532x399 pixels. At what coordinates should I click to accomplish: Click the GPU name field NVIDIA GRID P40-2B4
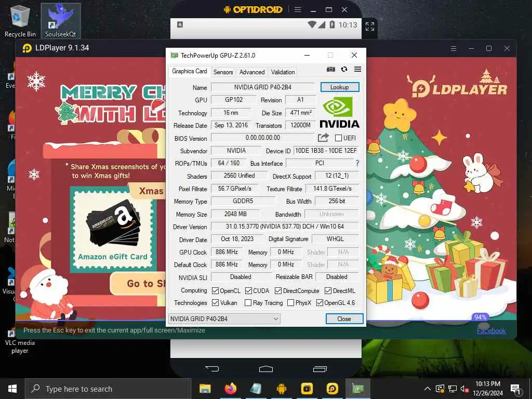pyautogui.click(x=262, y=87)
